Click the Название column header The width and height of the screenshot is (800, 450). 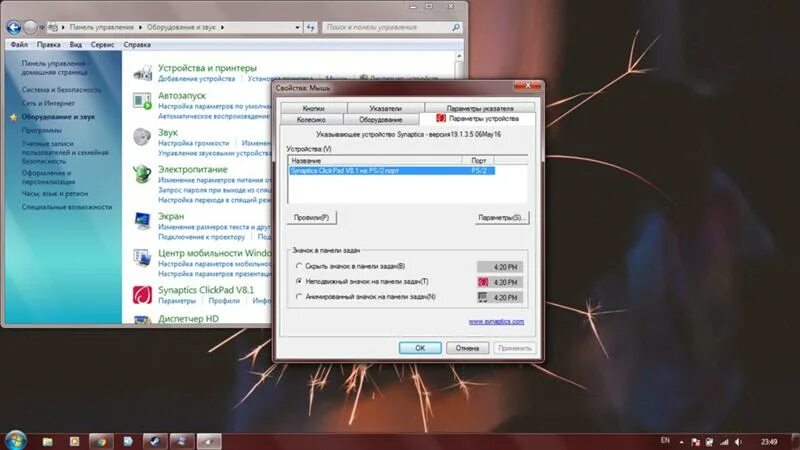pos(375,160)
